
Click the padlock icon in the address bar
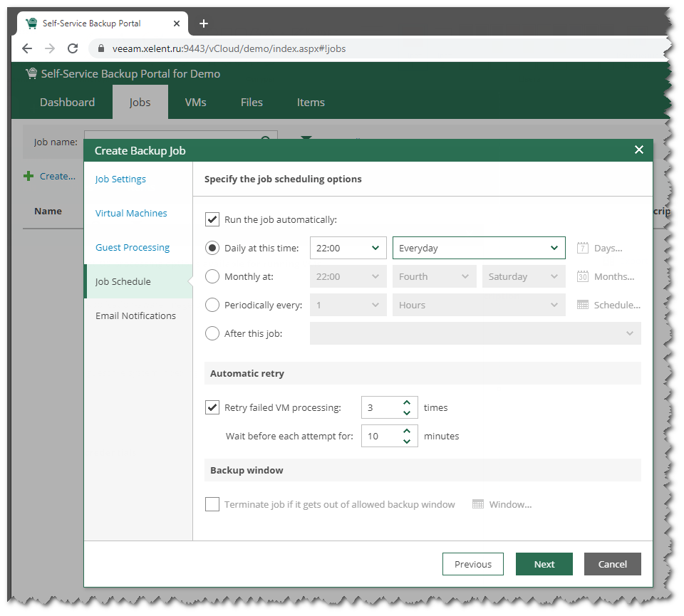[101, 48]
